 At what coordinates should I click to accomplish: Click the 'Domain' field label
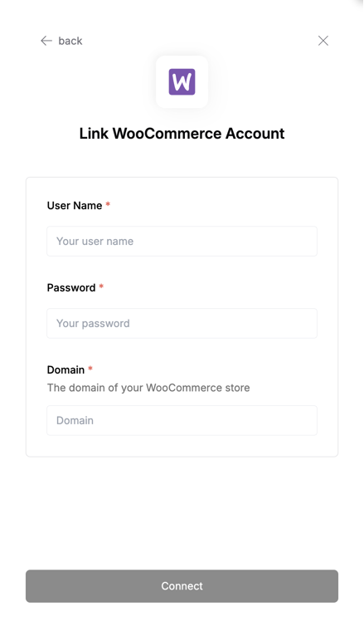pos(66,369)
